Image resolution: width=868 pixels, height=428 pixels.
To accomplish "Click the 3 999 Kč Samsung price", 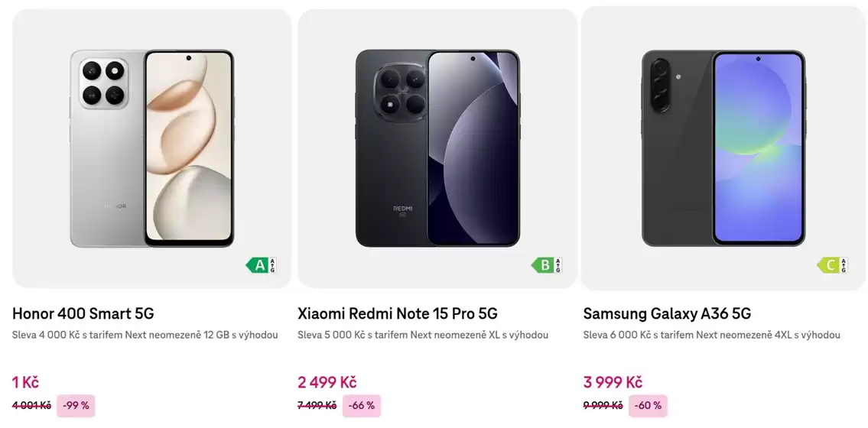I will click(613, 382).
